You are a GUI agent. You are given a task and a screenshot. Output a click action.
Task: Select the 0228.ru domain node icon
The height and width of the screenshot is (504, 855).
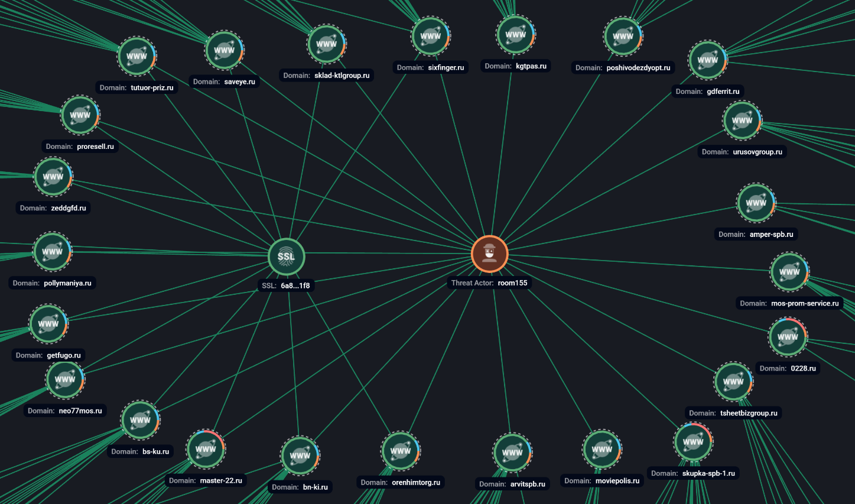(788, 337)
